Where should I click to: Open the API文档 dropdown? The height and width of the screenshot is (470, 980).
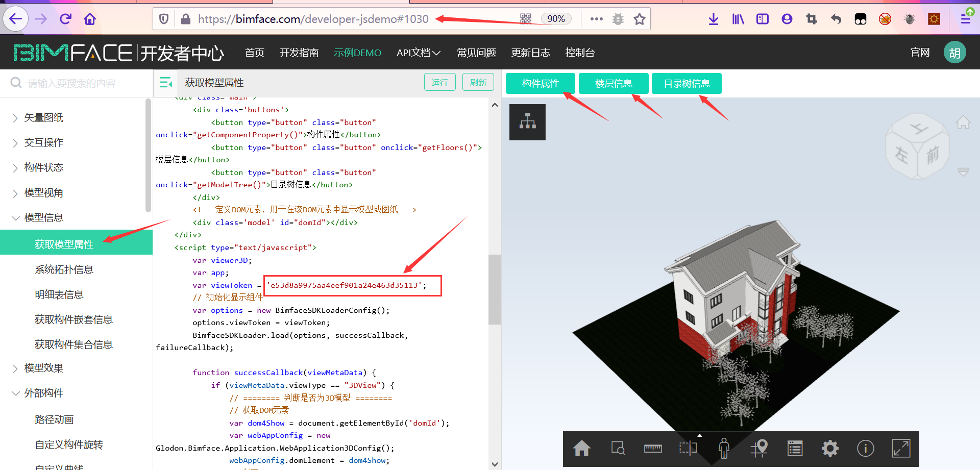(x=419, y=53)
